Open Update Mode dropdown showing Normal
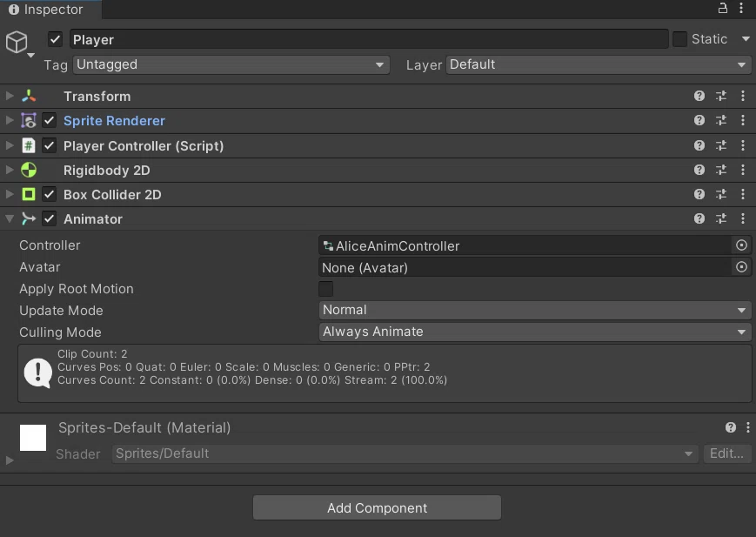 click(535, 310)
